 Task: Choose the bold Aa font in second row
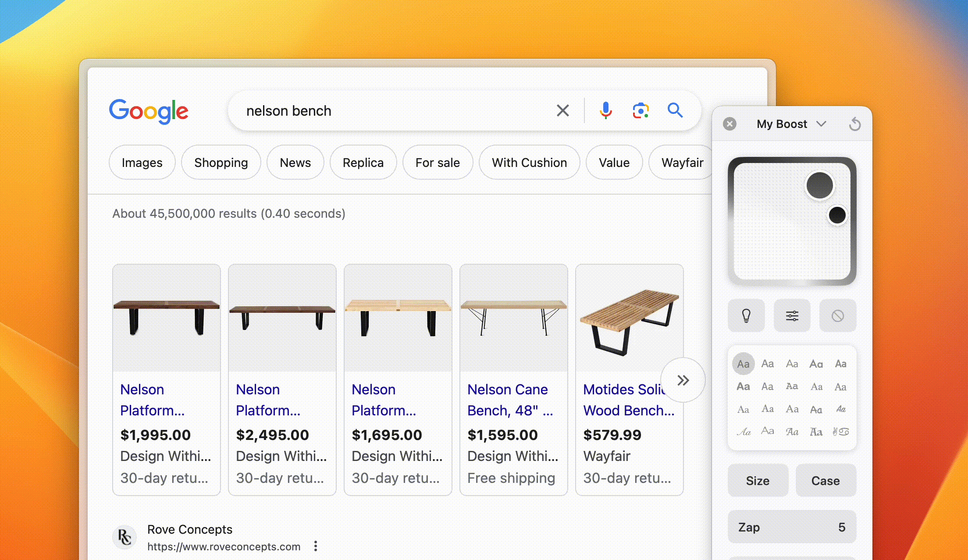743,386
